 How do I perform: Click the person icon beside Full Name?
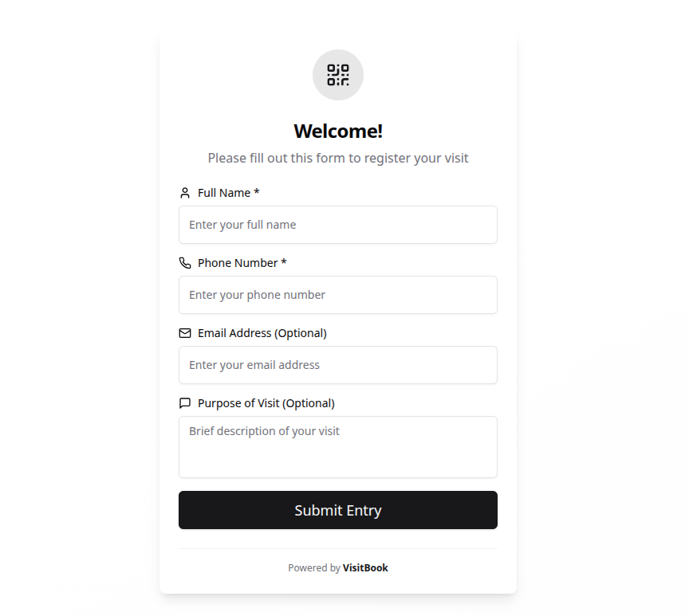[185, 193]
